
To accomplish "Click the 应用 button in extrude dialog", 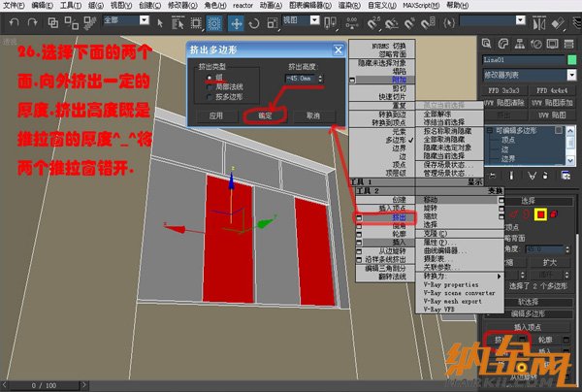I will tap(215, 115).
